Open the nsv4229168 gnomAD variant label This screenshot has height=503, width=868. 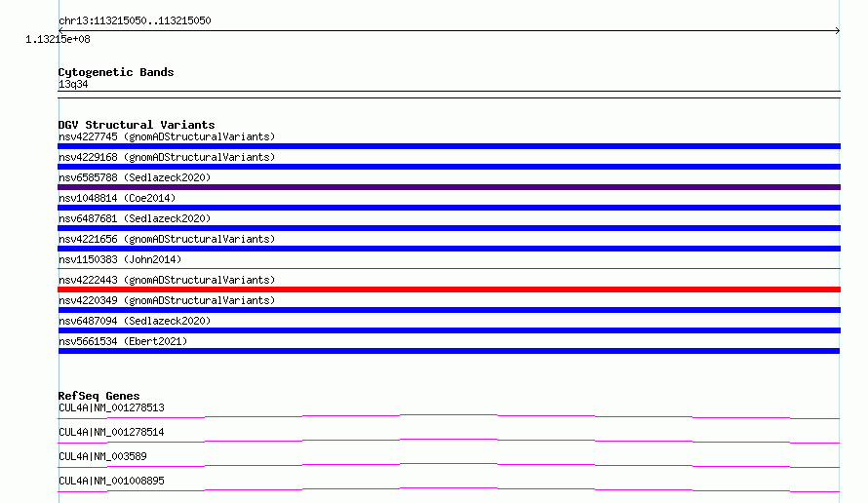167,157
